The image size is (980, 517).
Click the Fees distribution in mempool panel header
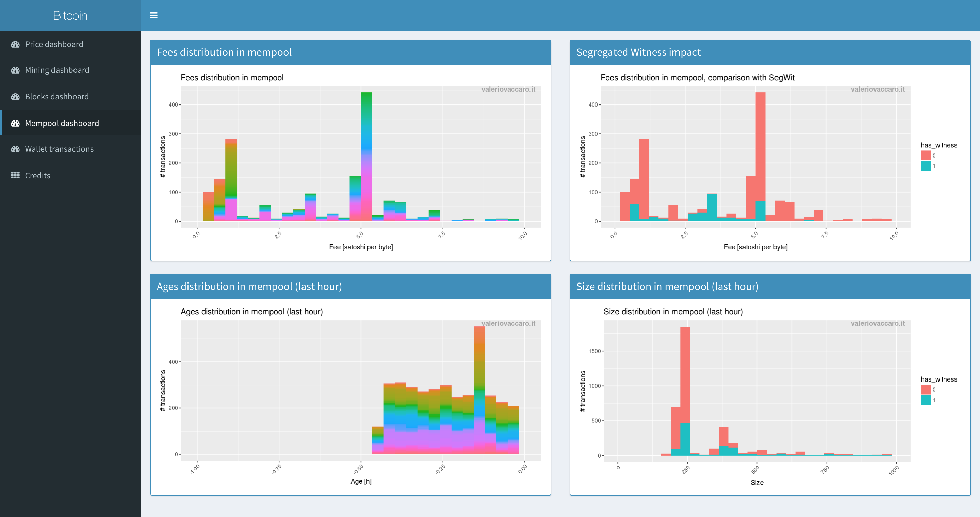coord(224,52)
